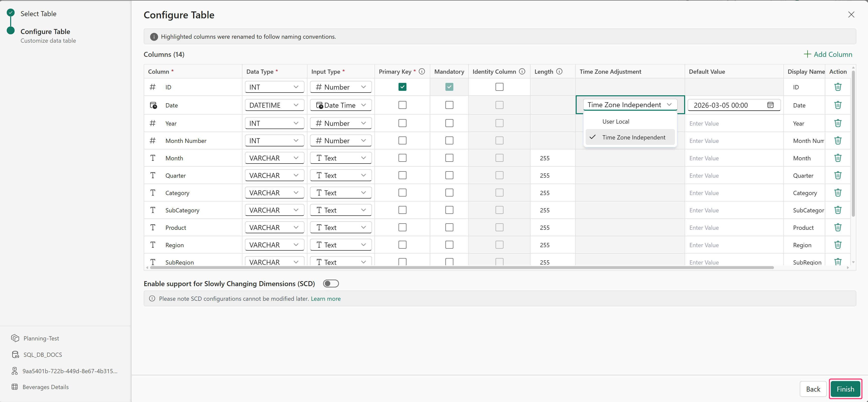
Task: Click the Identity Column info icon
Action: click(x=522, y=71)
